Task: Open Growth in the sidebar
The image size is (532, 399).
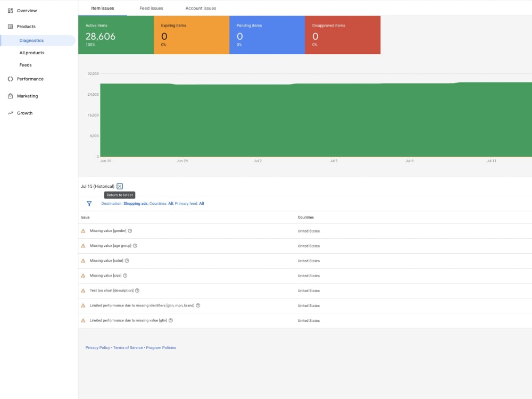Action: point(25,113)
